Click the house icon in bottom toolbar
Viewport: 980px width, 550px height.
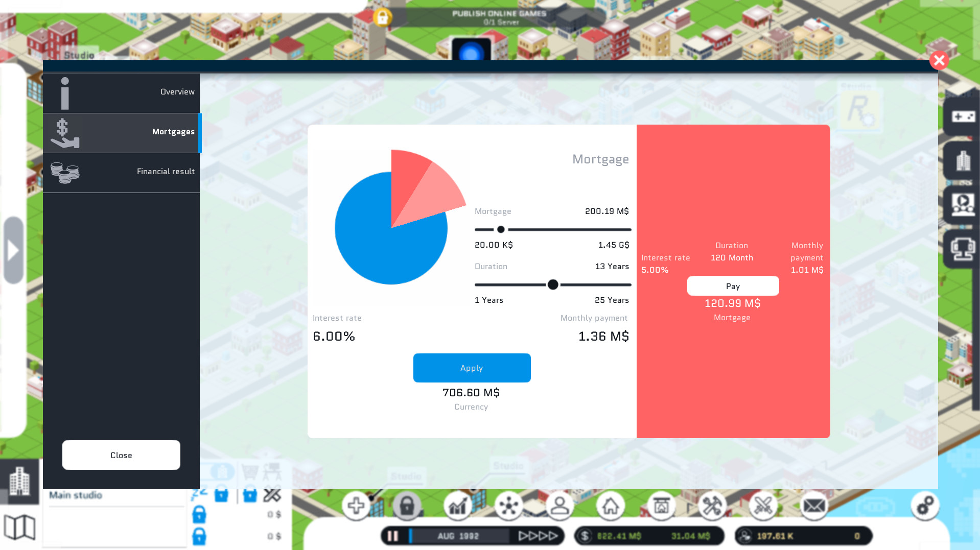coord(610,506)
